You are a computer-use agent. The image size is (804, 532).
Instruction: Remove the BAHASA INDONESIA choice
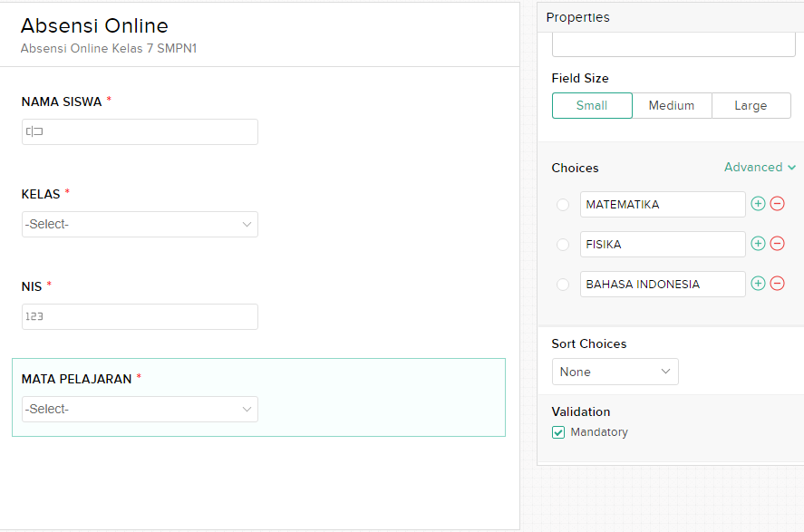(778, 284)
